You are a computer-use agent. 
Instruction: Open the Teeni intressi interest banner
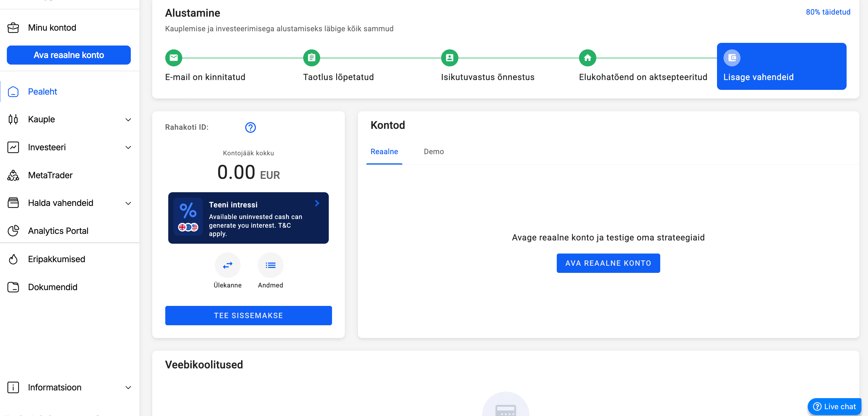coord(248,218)
